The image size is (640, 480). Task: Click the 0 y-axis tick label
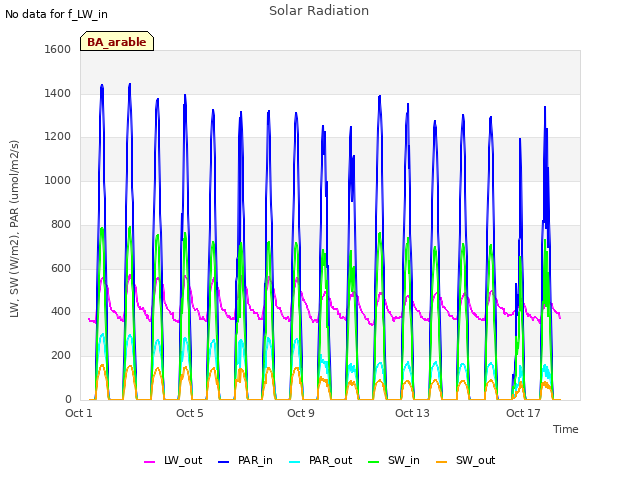[68, 399]
